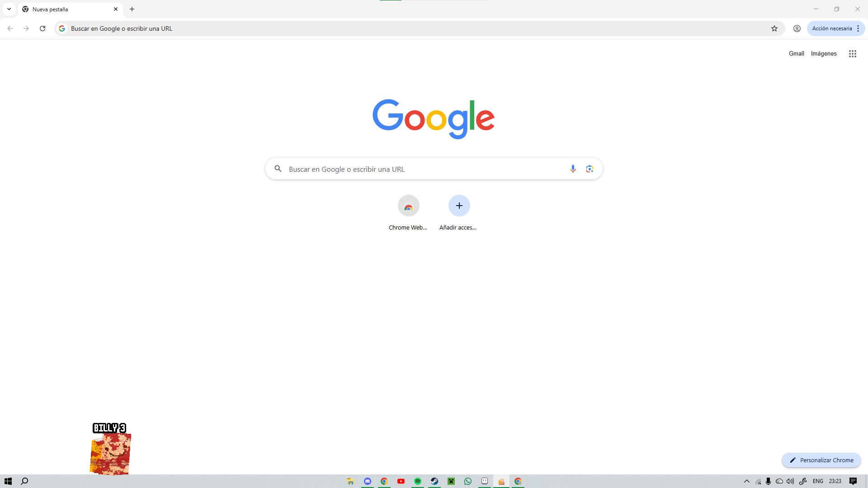The image size is (868, 488).
Task: Open the Google apps grid
Action: 852,54
